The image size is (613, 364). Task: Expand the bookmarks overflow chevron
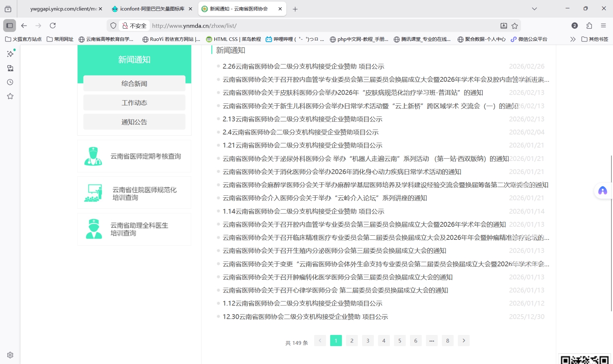[x=572, y=39]
